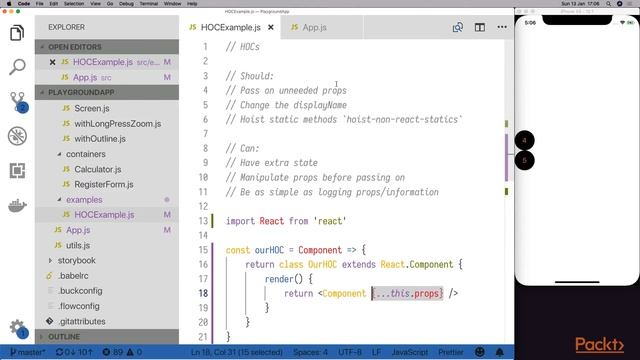Image resolution: width=640 pixels, height=360 pixels.
Task: Tap the button labeled 4 in simulator
Action: [524, 140]
